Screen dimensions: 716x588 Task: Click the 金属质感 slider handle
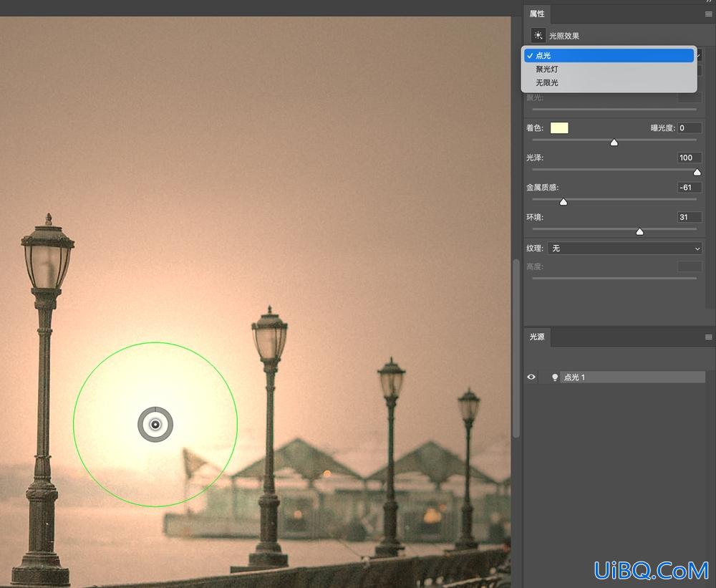click(x=563, y=202)
